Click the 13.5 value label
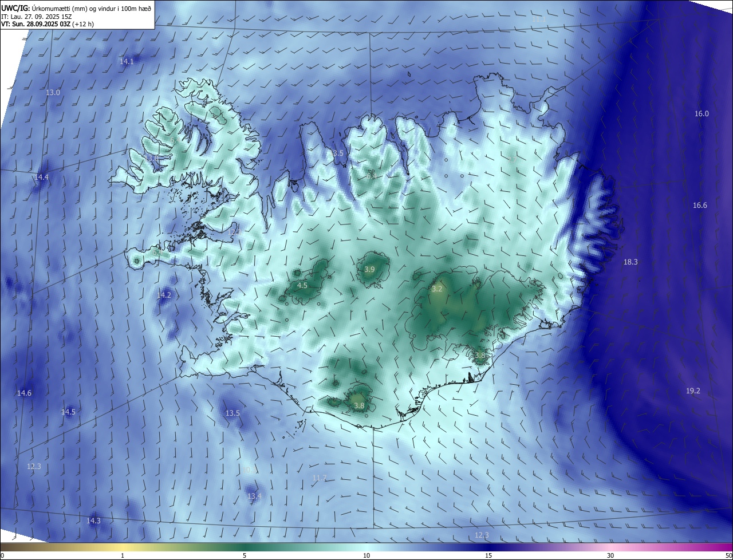The image size is (733, 560). tap(232, 413)
